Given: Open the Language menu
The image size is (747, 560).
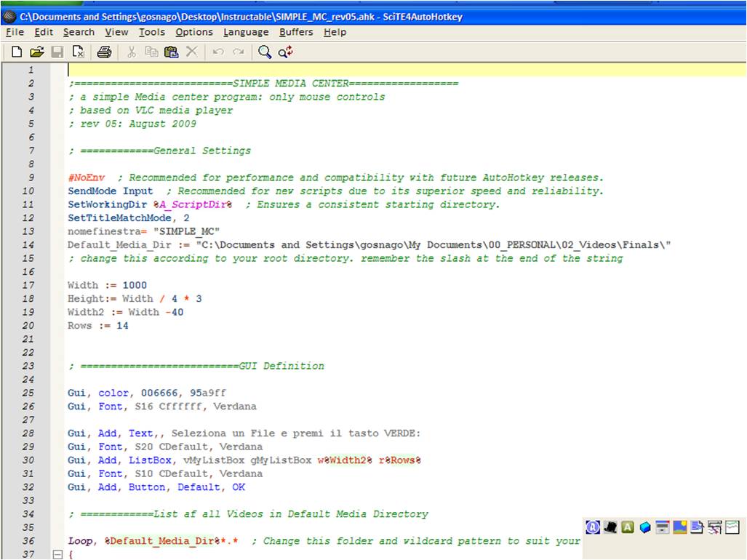Looking at the screenshot, I should (x=246, y=32).
